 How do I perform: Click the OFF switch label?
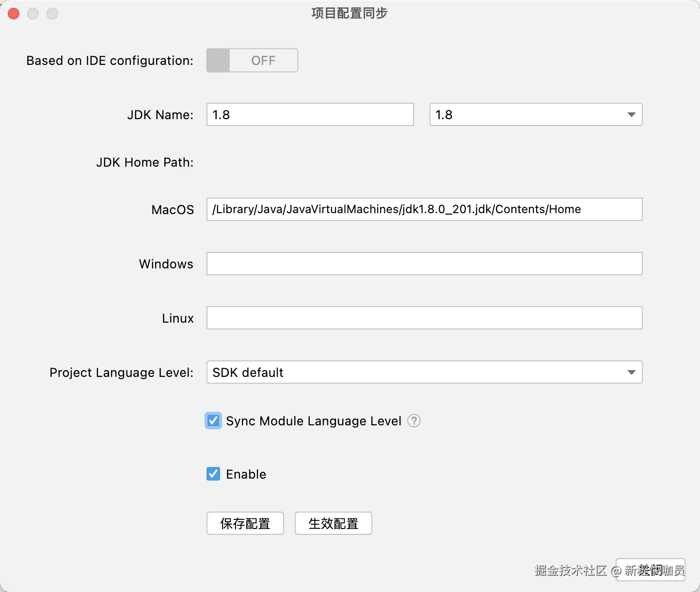pos(263,60)
